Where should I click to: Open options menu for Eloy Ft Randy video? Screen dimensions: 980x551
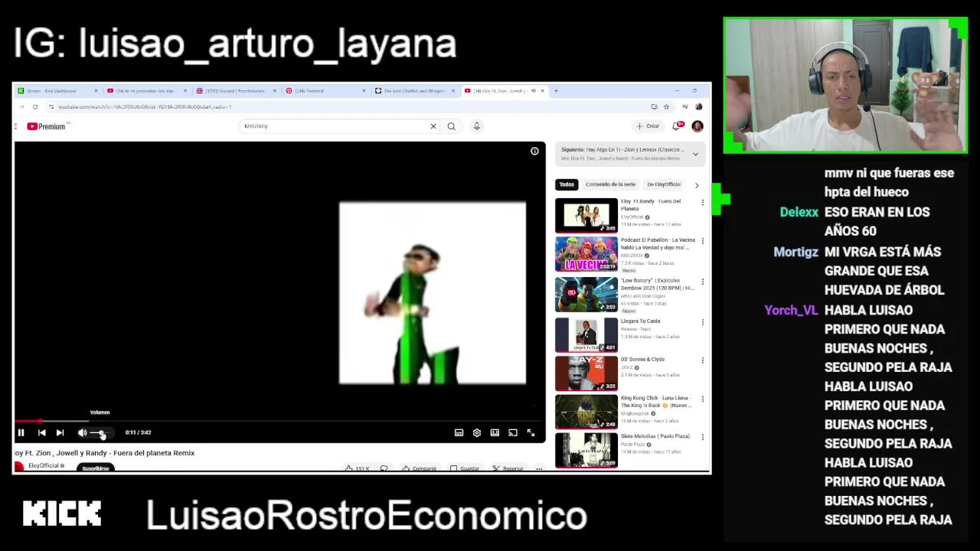click(x=702, y=203)
